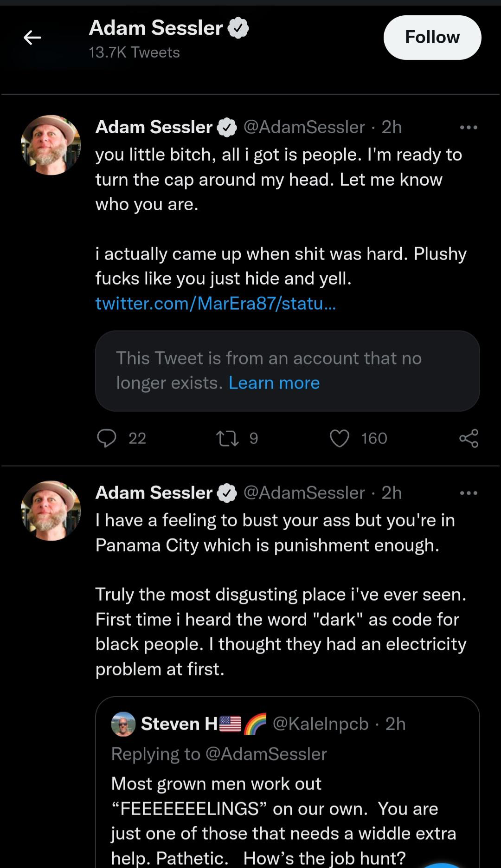501x868 pixels.
Task: Reply to the first tweet
Action: [107, 438]
